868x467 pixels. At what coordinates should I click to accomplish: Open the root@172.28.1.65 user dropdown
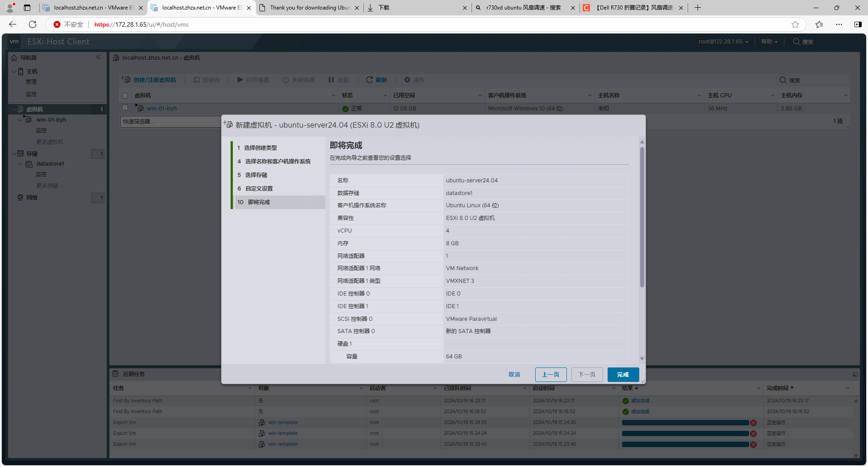tap(723, 42)
